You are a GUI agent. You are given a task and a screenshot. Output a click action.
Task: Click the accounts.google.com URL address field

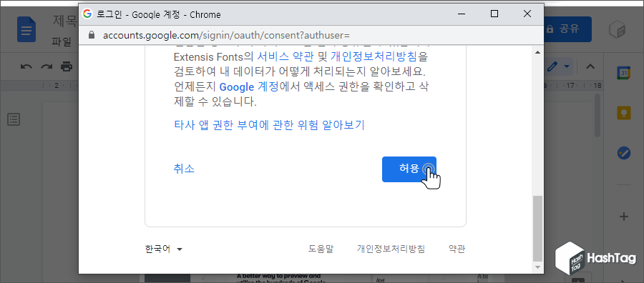coord(226,35)
